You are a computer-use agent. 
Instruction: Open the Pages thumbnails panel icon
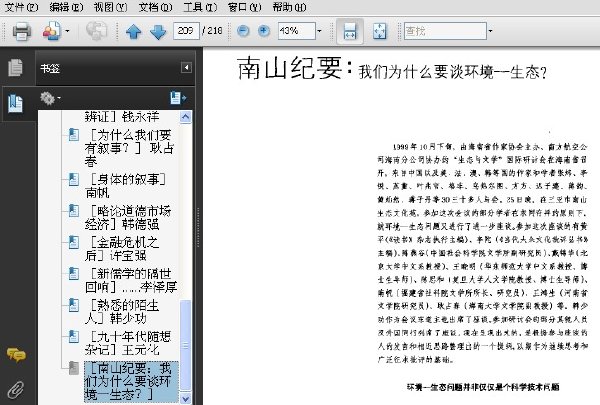pos(15,68)
